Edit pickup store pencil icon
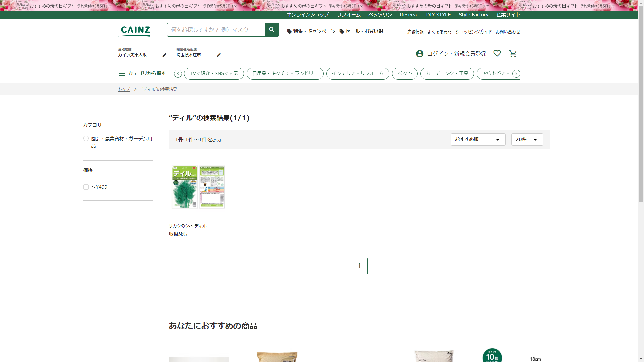The image size is (644, 362). tap(164, 55)
